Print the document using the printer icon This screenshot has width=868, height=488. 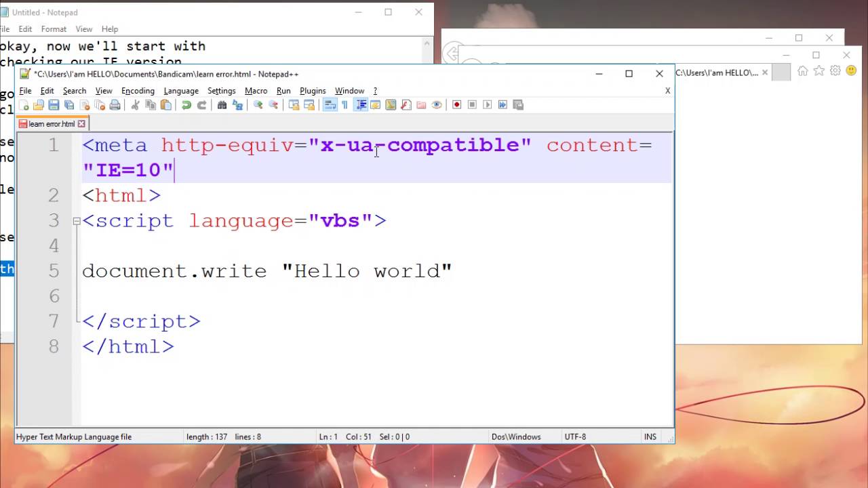(x=115, y=105)
